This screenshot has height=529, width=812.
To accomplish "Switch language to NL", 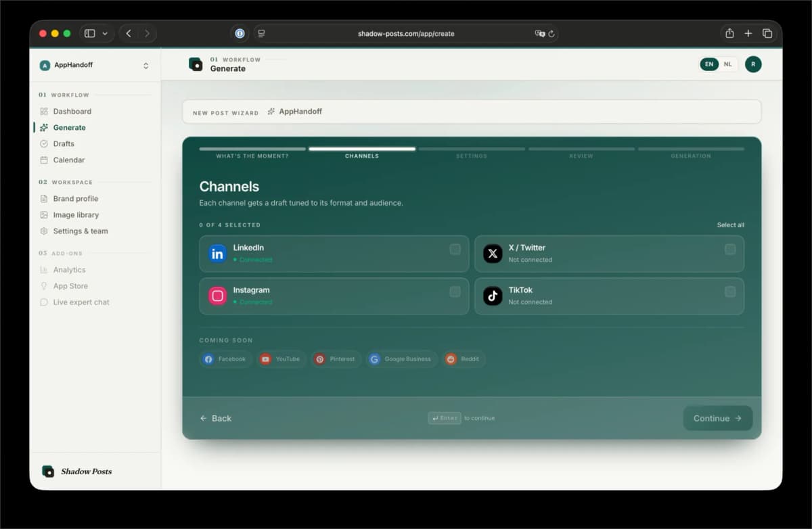I will coord(728,64).
